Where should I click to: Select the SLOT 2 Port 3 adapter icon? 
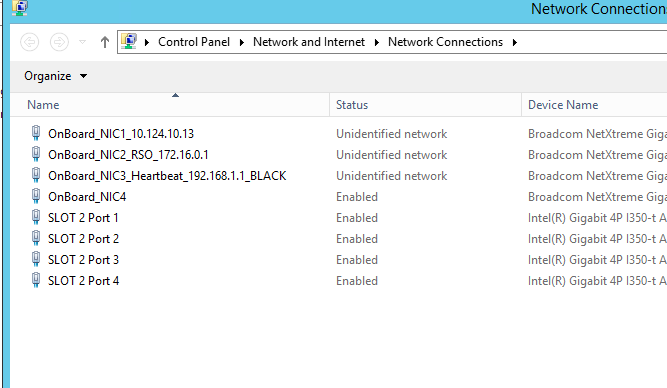(36, 259)
